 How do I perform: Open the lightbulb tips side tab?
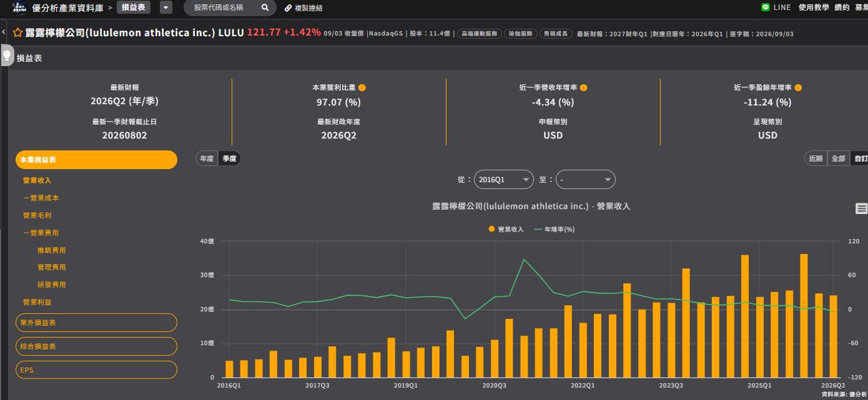(x=7, y=56)
